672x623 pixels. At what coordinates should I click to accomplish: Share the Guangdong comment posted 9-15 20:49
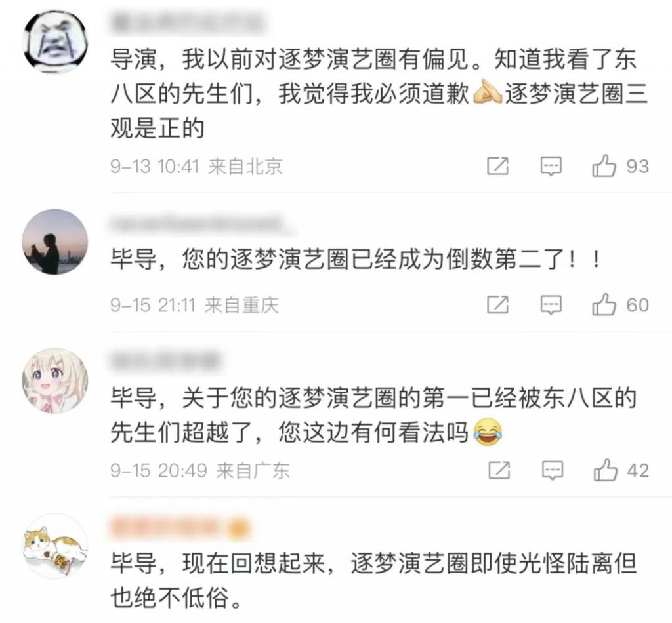(x=499, y=470)
